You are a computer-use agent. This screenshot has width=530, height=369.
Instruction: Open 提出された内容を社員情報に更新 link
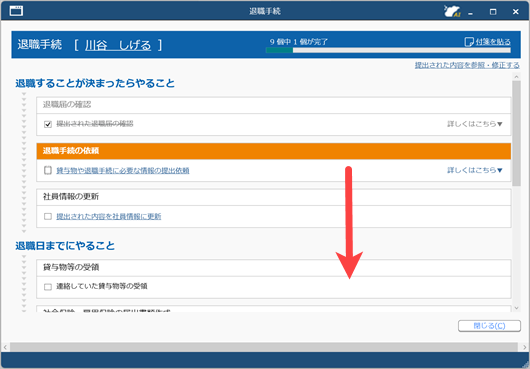click(109, 216)
